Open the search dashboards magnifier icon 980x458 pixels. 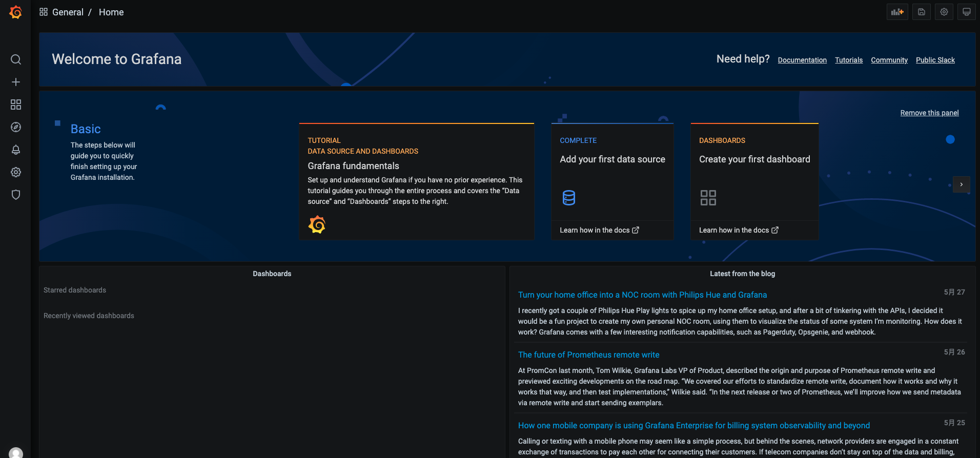coord(16,59)
